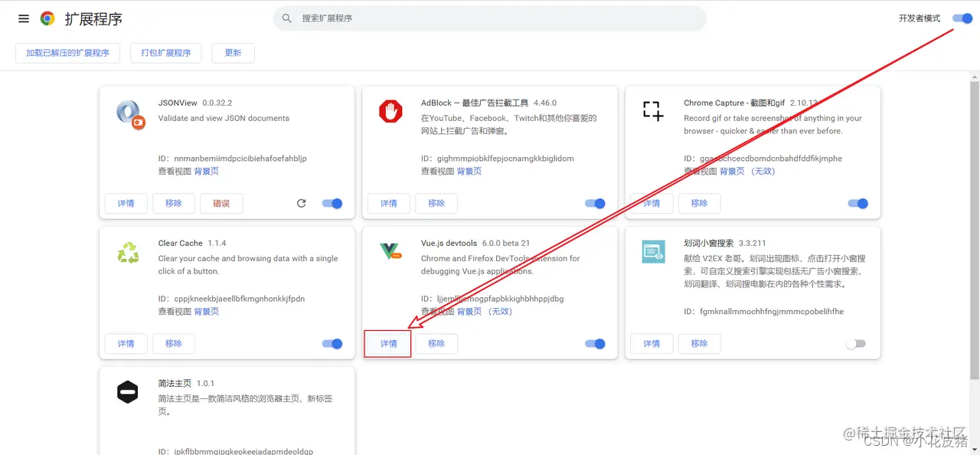Open the hamburger navigation menu
Screen dimensions: 980x455
coord(23,18)
